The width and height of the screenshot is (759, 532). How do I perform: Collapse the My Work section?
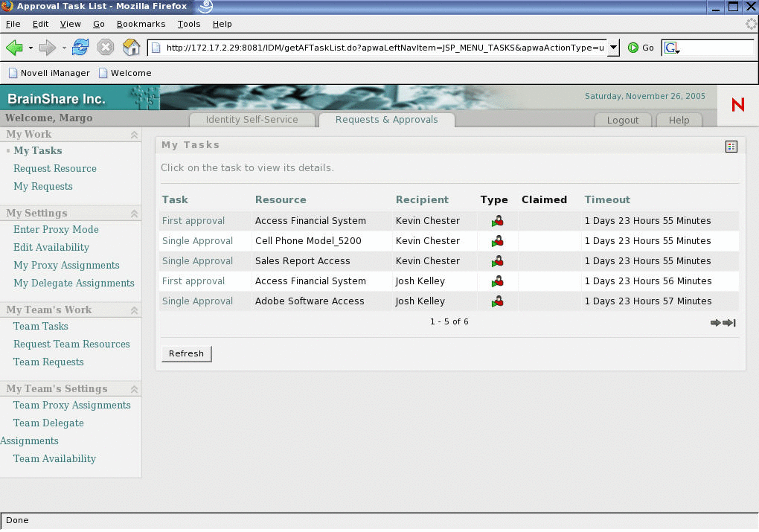click(x=134, y=135)
